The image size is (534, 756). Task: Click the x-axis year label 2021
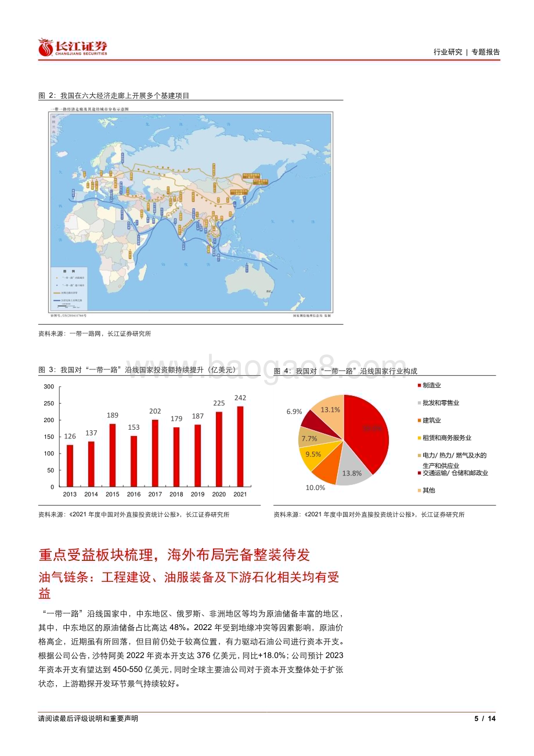pyautogui.click(x=240, y=494)
